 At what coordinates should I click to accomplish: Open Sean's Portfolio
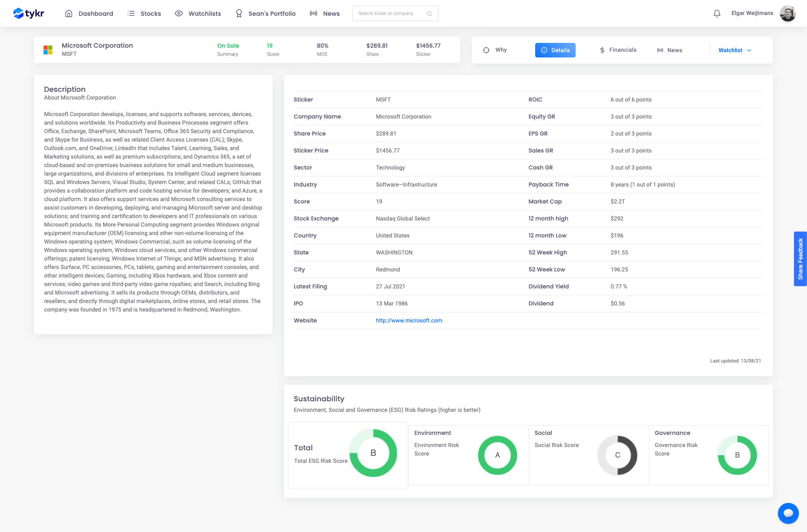(x=266, y=13)
